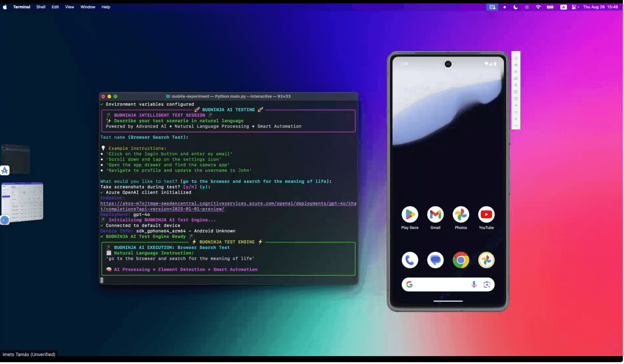Open the Shell menu
The height and width of the screenshot is (364, 624).
41,7
